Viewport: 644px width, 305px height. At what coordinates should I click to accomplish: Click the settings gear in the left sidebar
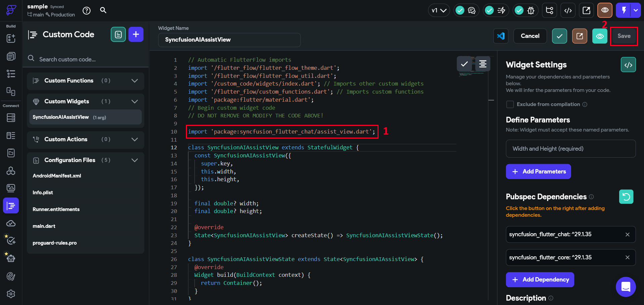(10, 294)
